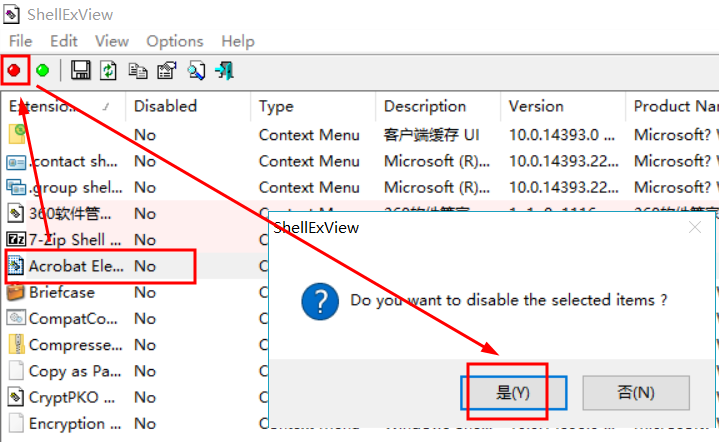This screenshot has height=442, width=719.
Task: Select the Briefcase extension name
Action: click(x=62, y=292)
